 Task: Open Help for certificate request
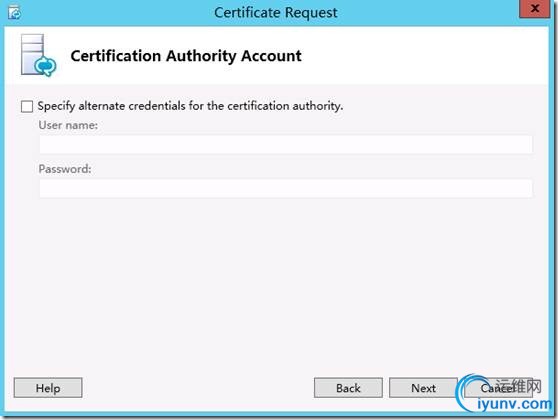(48, 388)
